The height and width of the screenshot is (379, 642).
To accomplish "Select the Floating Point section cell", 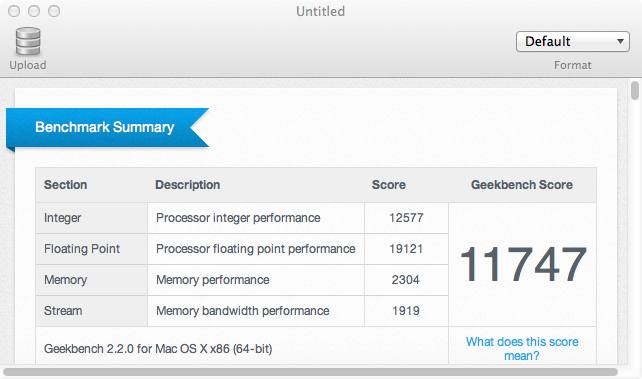I will [x=91, y=249].
